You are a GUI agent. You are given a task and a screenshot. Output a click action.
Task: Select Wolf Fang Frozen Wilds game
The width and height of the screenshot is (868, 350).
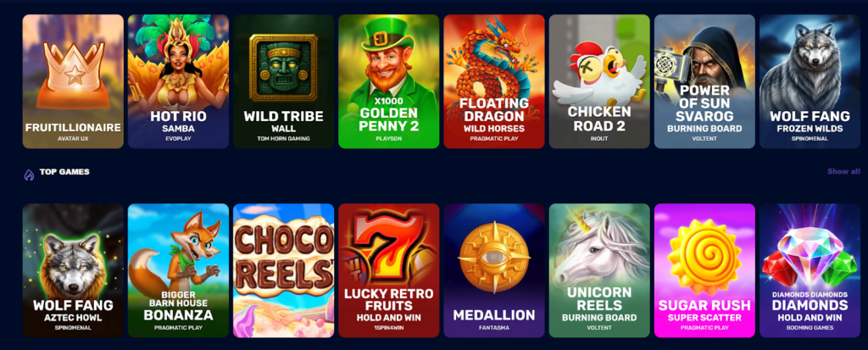pos(810,81)
